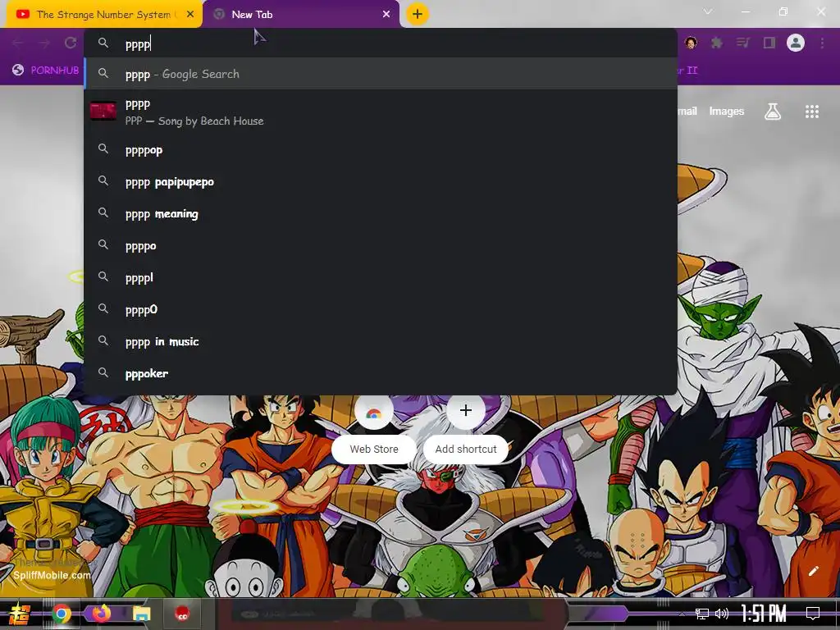
Task: Open the Beach House song thumbnail
Action: pos(103,111)
